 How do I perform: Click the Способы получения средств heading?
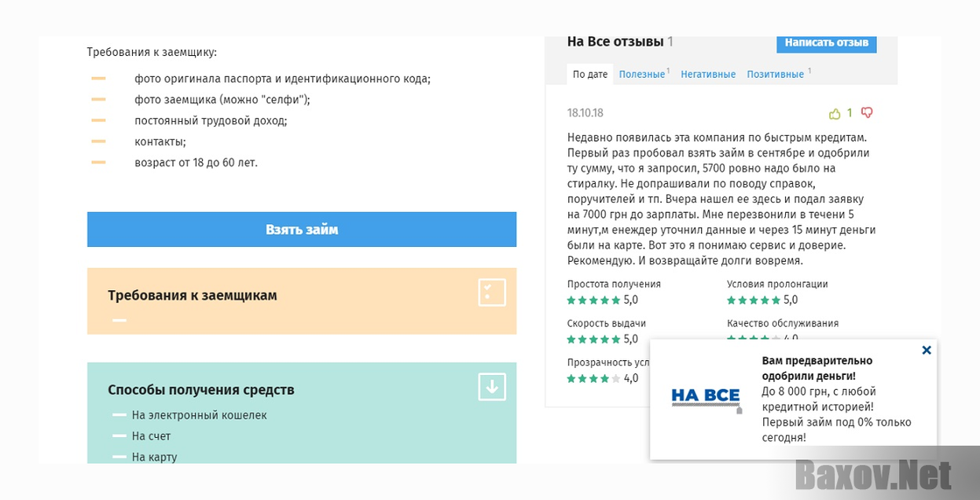201,390
